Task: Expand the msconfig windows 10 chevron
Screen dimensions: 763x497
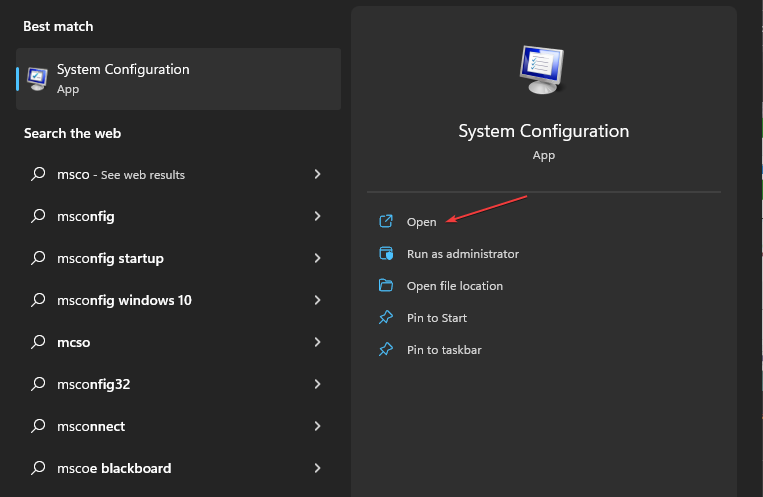Action: (x=317, y=300)
